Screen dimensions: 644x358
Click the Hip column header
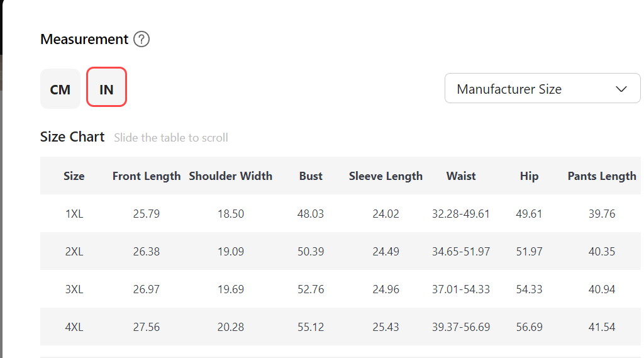pyautogui.click(x=529, y=176)
